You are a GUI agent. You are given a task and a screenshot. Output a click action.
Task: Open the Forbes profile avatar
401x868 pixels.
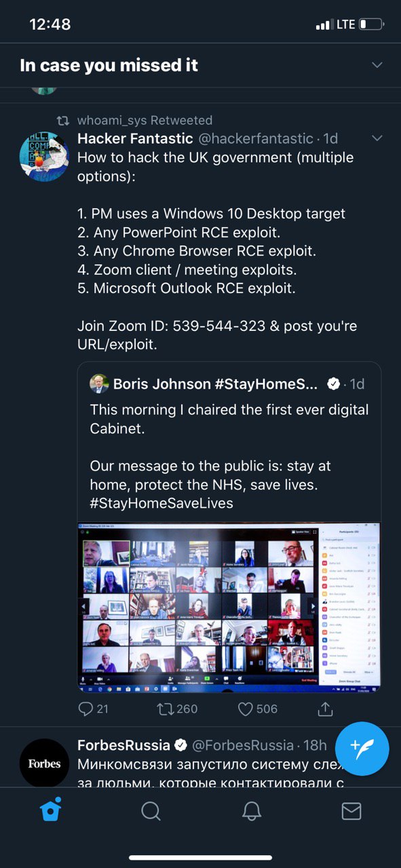coord(44,763)
